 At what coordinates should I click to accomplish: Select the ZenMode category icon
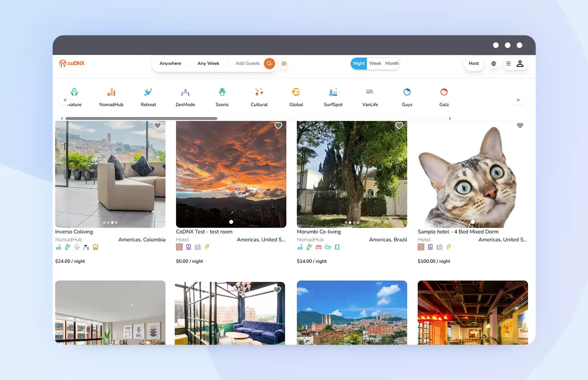coord(185,92)
